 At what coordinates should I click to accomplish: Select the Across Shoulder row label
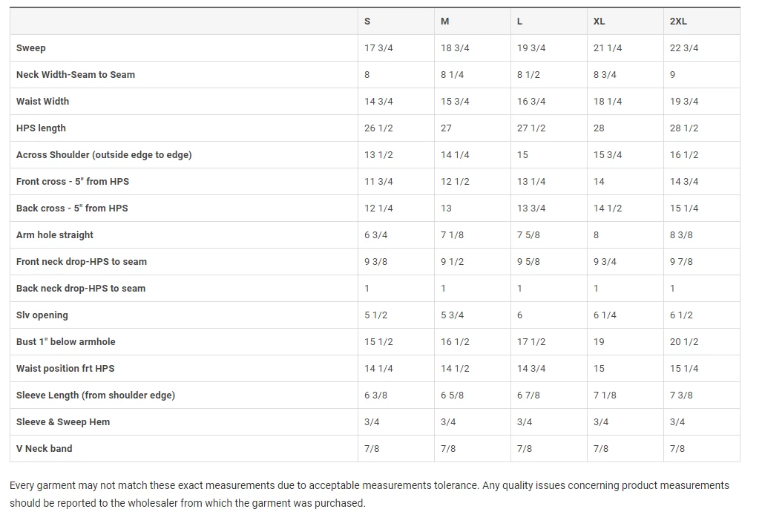[104, 155]
